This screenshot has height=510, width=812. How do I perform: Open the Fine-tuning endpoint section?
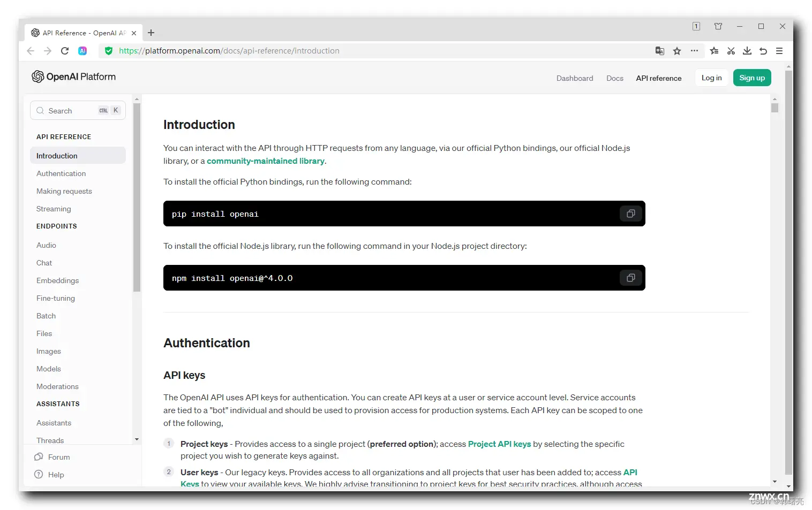56,298
